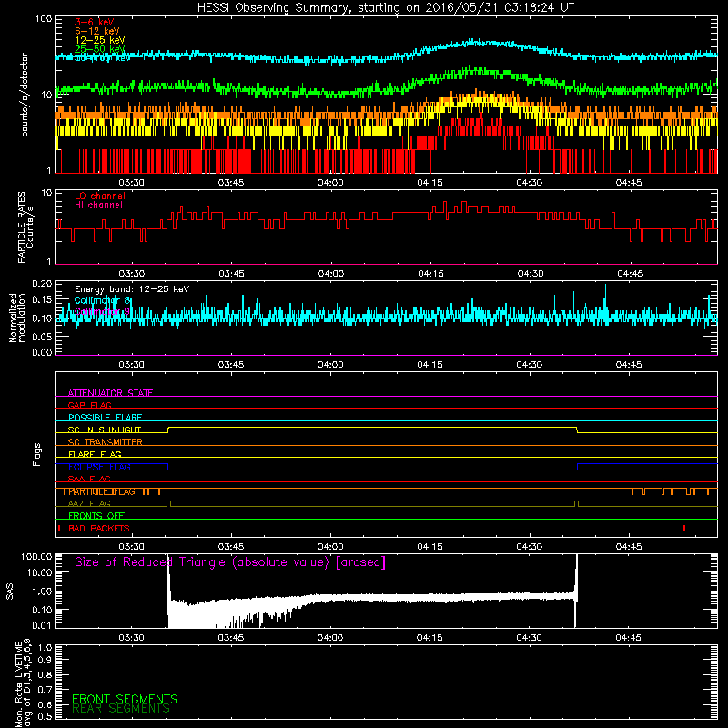Click the BAD PACKETS flag label
This screenshot has width=728, height=728.
tap(99, 528)
